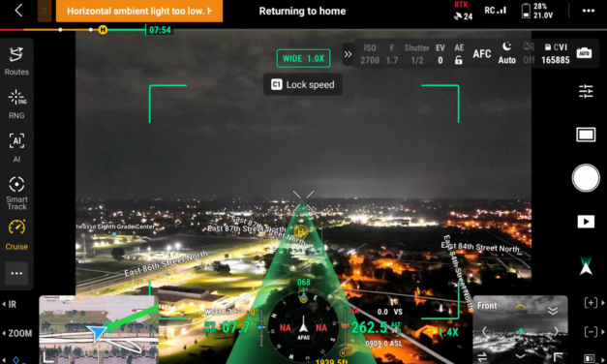This screenshot has height=364, width=607.
Task: Tap the altitude bar right of compass
Action: (x=345, y=327)
